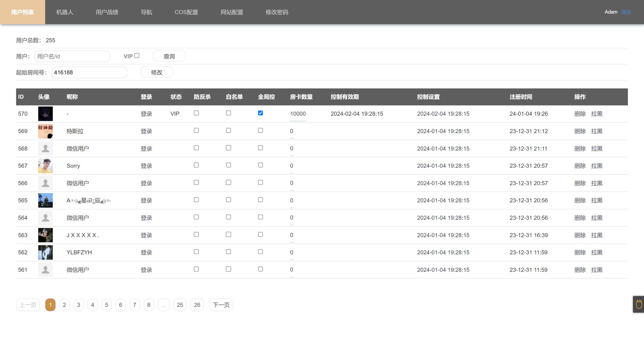The width and height of the screenshot is (644, 343).
Task: Click the floating widget icon at right edge
Action: 639,304
